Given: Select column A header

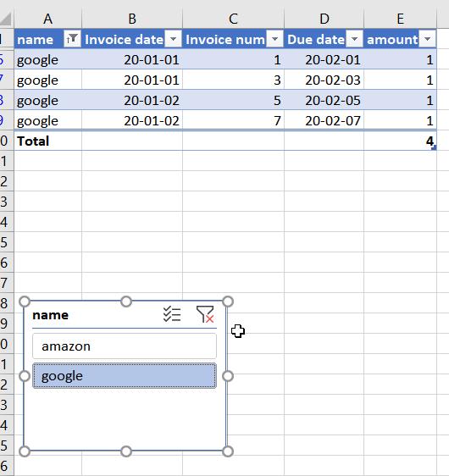Looking at the screenshot, I should 47,19.
